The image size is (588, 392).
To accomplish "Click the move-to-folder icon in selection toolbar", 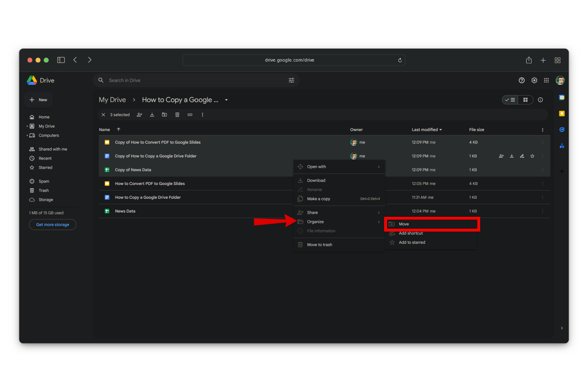I will click(164, 115).
